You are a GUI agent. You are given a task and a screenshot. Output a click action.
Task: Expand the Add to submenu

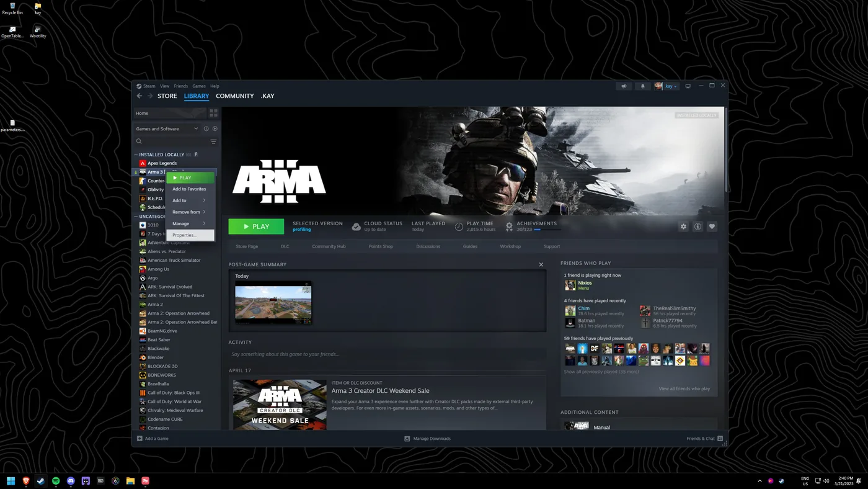(190, 200)
